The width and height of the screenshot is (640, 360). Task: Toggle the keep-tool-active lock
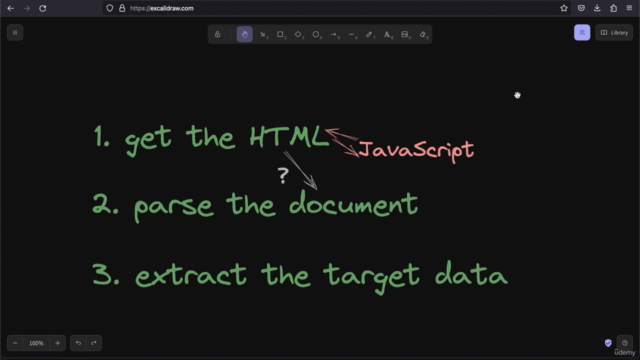coord(218,34)
